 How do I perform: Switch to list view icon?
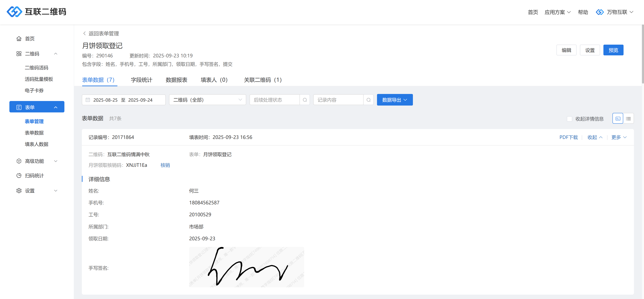(628, 119)
